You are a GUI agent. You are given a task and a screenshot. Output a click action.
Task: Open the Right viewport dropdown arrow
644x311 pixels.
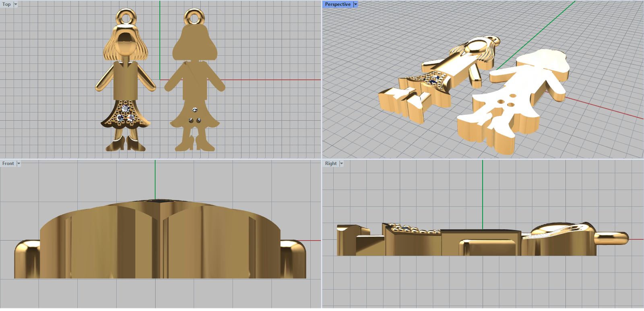[341, 164]
